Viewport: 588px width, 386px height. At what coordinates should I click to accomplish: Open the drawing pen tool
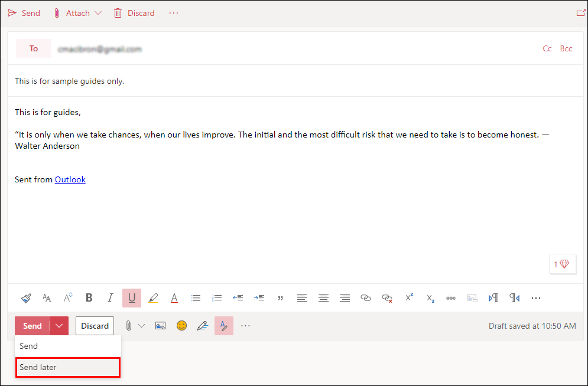(203, 326)
